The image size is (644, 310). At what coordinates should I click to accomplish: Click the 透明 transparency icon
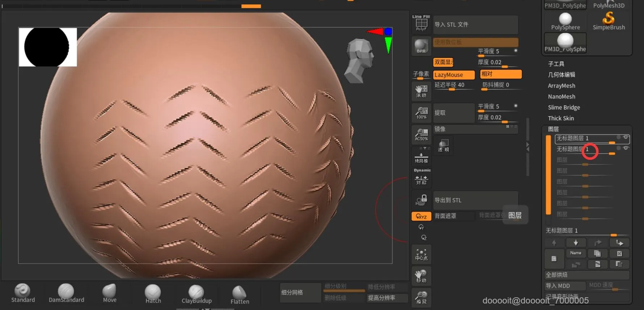tap(443, 145)
